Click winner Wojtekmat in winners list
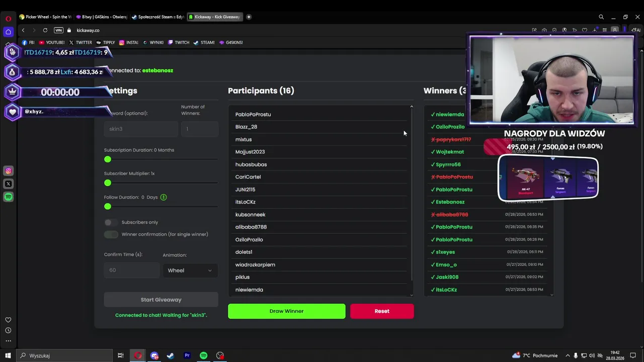The height and width of the screenshot is (362, 644). tap(450, 152)
